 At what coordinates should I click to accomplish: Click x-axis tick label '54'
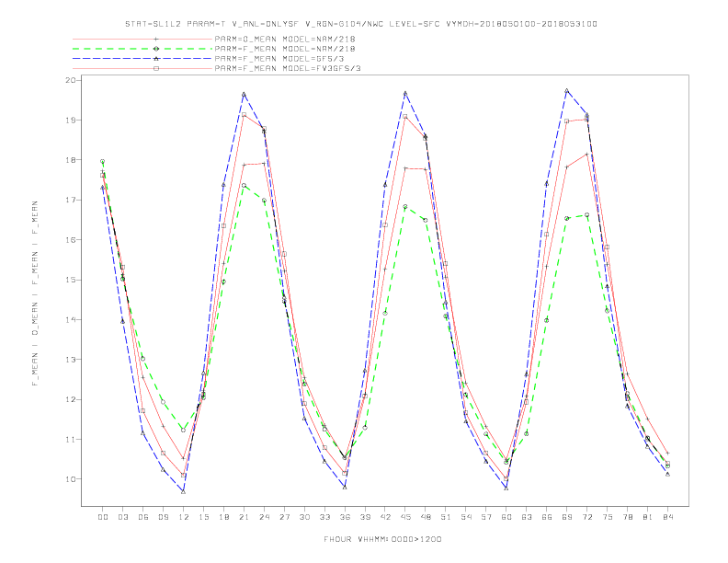pos(466,517)
